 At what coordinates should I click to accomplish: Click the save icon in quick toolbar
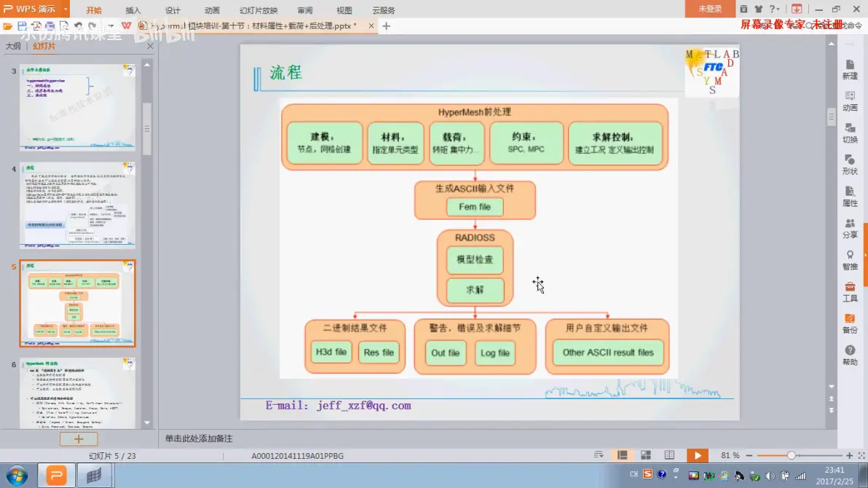[x=22, y=26]
